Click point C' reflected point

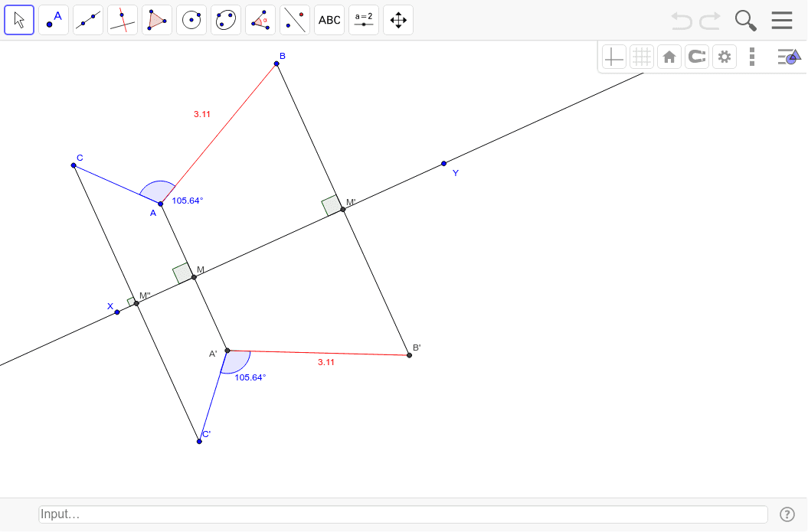click(199, 442)
